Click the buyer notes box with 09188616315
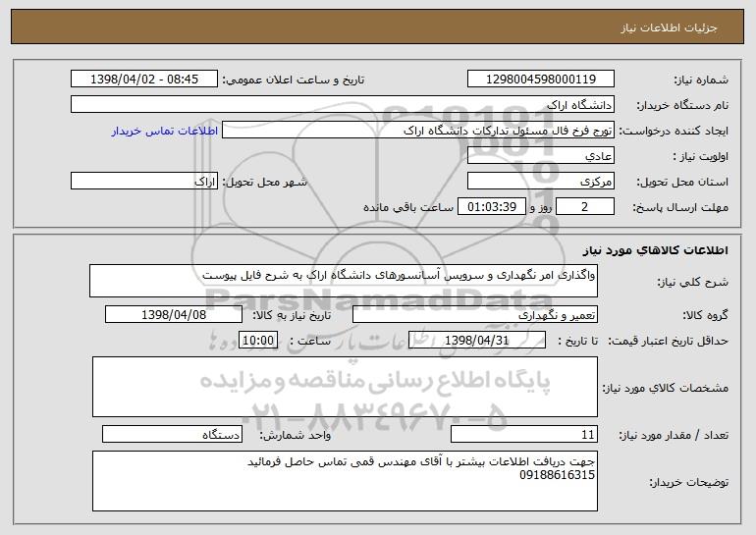 click(x=345, y=481)
